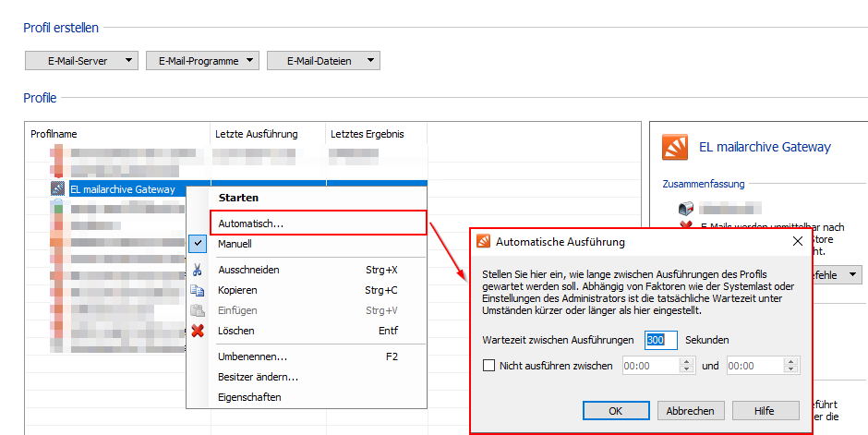
Task: Expand the E-Mail-Programme dropdown
Action: [x=203, y=61]
